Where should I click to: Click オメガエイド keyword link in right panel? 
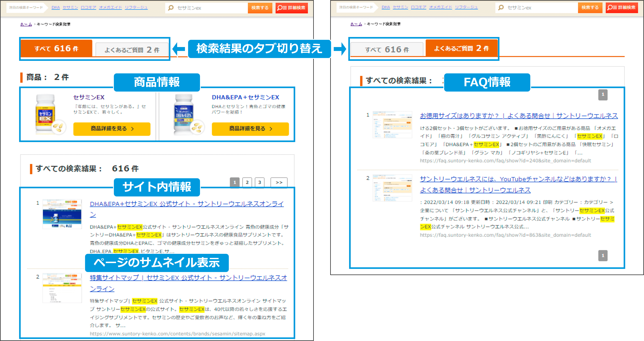tap(440, 7)
